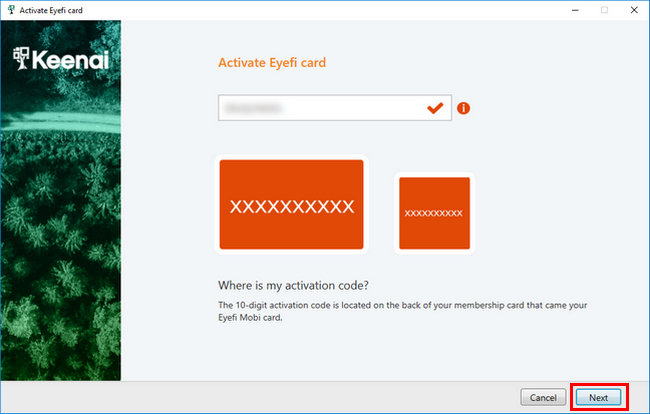650x414 pixels.
Task: Click the title bar app icon
Action: click(11, 10)
